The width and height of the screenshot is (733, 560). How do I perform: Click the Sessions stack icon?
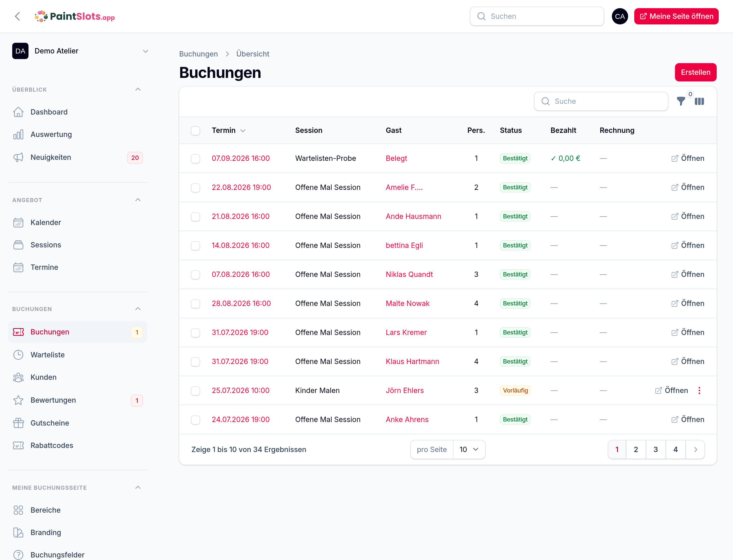18,245
